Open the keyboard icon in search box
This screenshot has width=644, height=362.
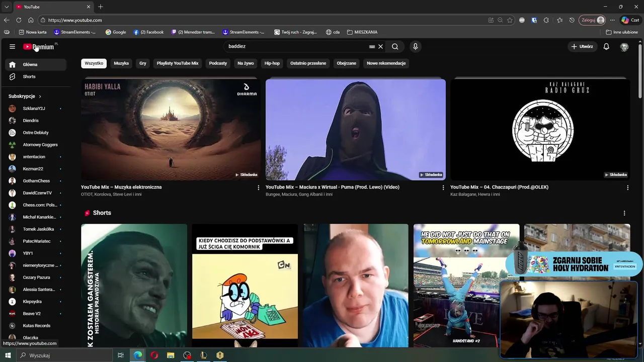click(372, 46)
